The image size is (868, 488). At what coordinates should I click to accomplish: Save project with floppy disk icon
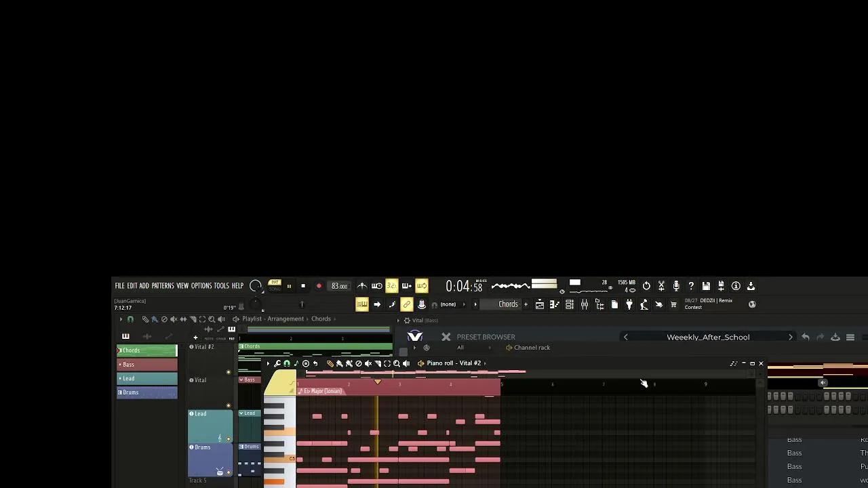click(x=706, y=286)
